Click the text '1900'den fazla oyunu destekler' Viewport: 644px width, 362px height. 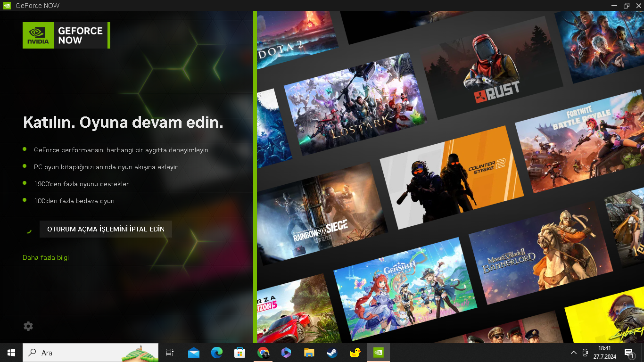[82, 184]
